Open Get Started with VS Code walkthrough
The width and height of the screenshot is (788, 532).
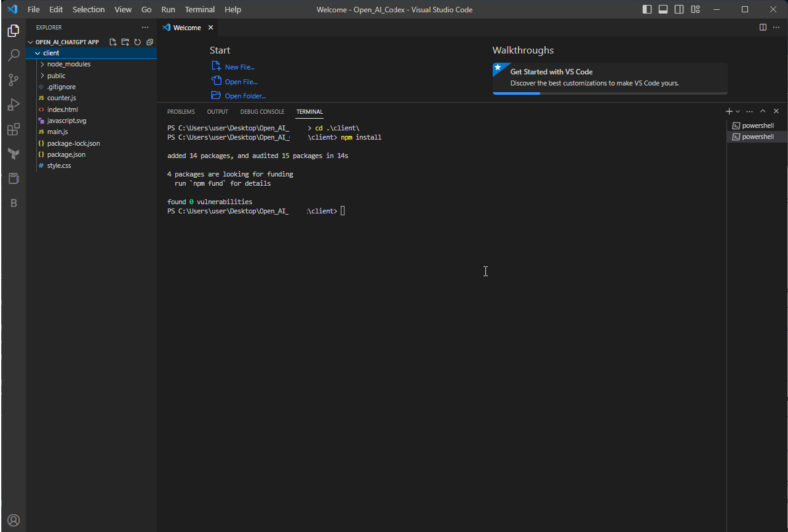pyautogui.click(x=610, y=78)
